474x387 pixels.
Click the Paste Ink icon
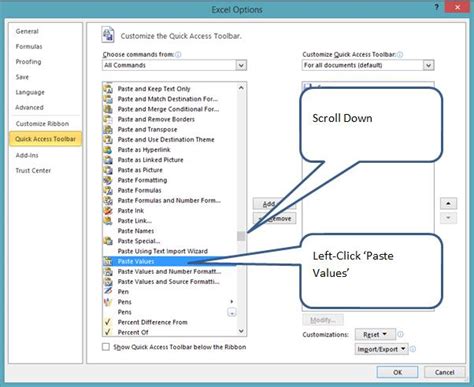[108, 211]
